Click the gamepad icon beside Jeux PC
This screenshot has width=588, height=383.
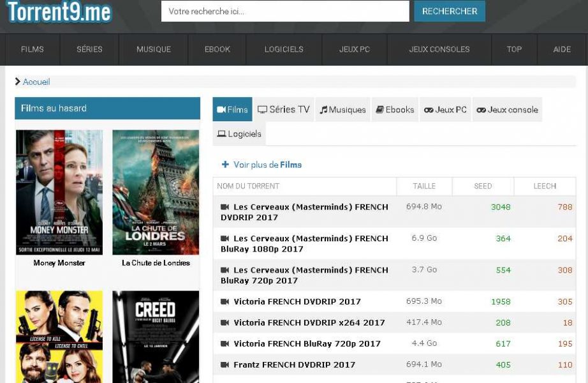point(429,110)
